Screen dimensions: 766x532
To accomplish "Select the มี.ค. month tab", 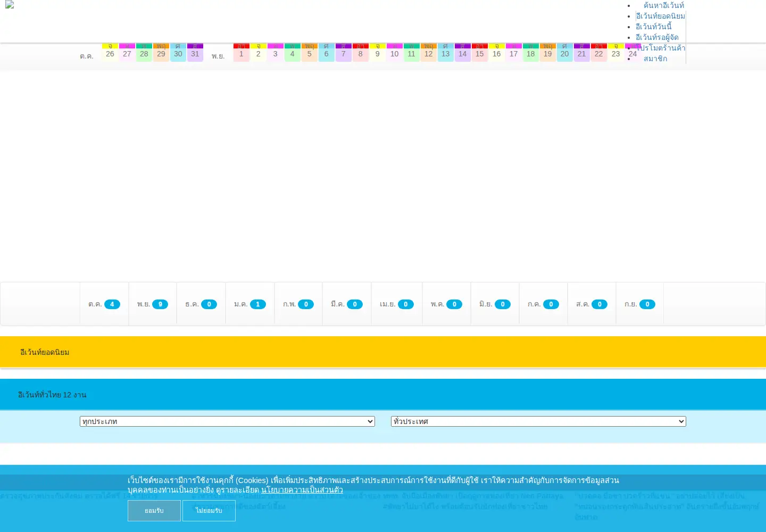I will pyautogui.click(x=347, y=304).
